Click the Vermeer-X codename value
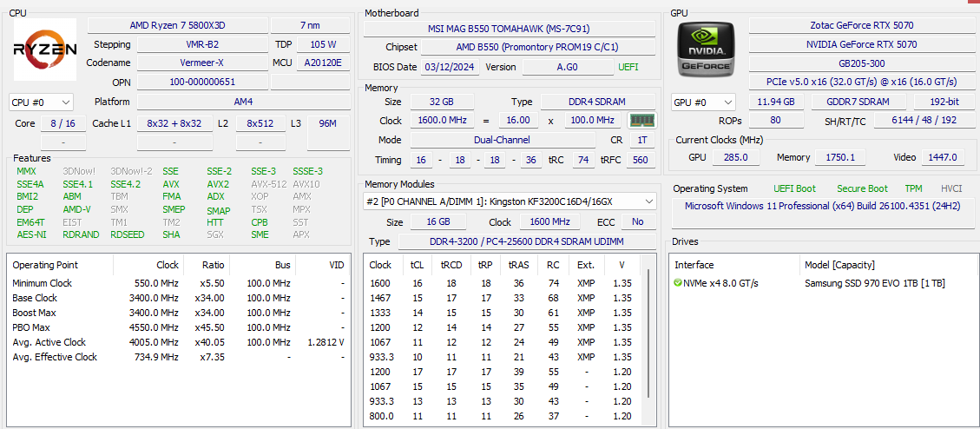The width and height of the screenshot is (980, 429). [x=202, y=63]
